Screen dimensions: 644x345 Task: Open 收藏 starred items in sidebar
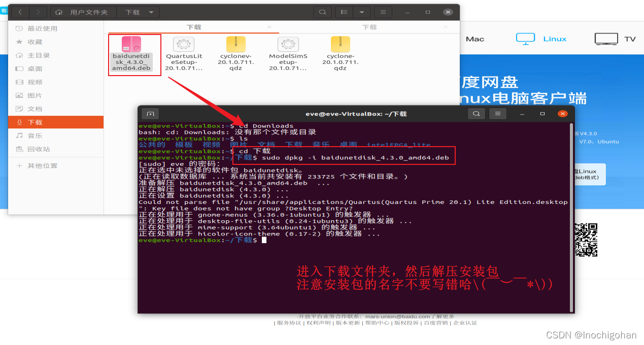(56, 42)
